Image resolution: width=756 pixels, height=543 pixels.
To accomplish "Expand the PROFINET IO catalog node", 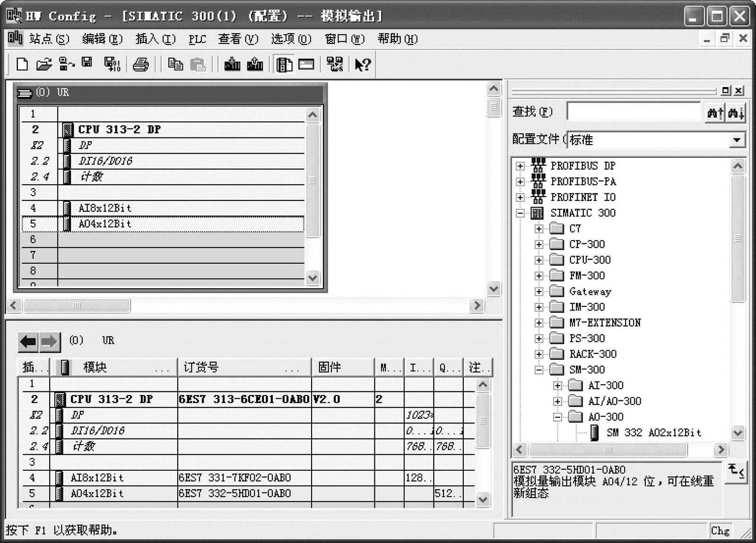I will [520, 197].
